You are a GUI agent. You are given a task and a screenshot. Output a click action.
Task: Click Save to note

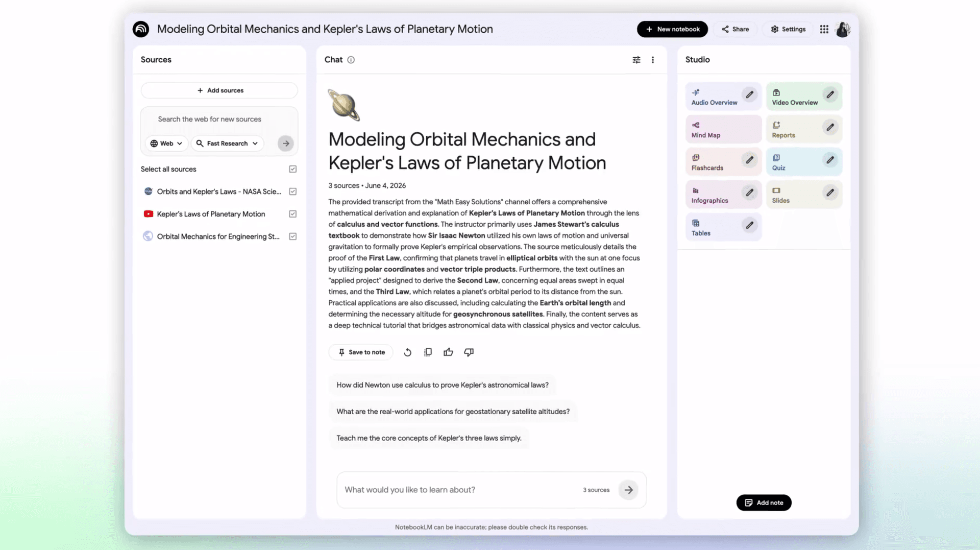pos(361,352)
